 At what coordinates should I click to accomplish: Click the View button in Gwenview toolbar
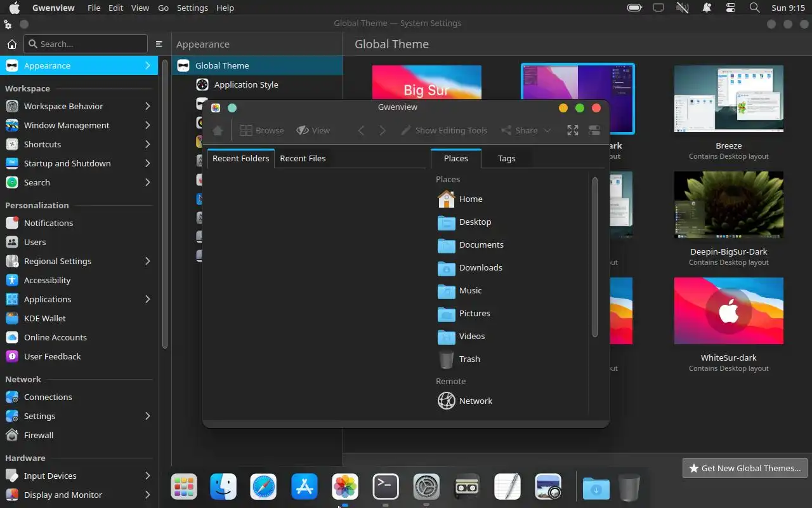pyautogui.click(x=313, y=130)
